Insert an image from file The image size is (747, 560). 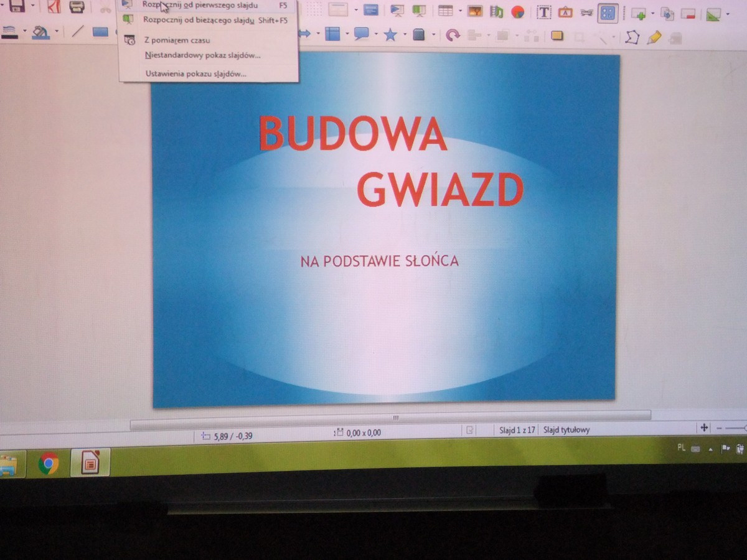[x=475, y=11]
